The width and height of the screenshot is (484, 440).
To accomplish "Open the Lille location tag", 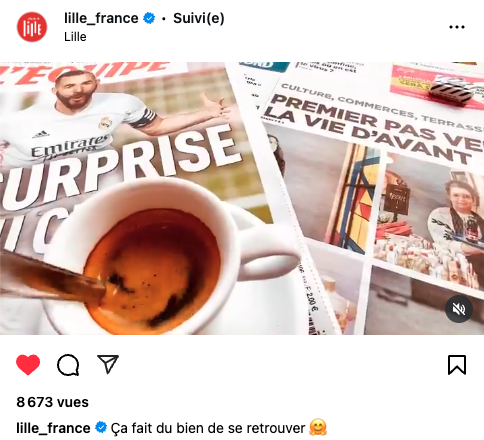I will point(75,37).
